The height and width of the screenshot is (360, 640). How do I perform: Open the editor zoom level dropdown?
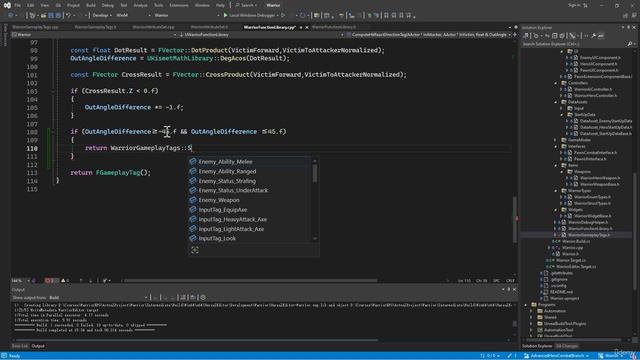click(x=20, y=280)
